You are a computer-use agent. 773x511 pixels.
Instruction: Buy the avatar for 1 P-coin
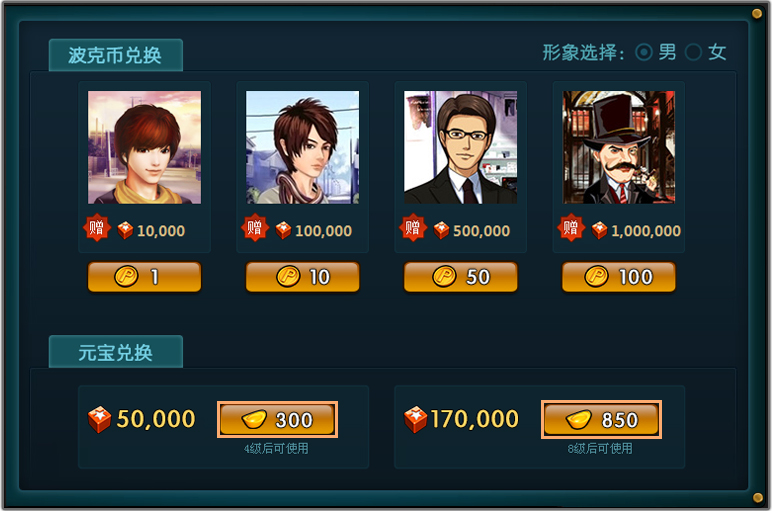pos(144,277)
